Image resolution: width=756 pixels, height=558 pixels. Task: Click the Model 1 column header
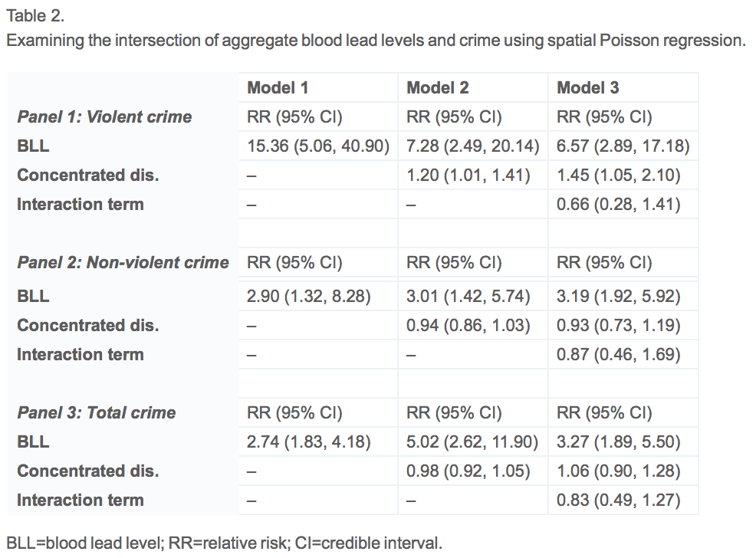[278, 87]
